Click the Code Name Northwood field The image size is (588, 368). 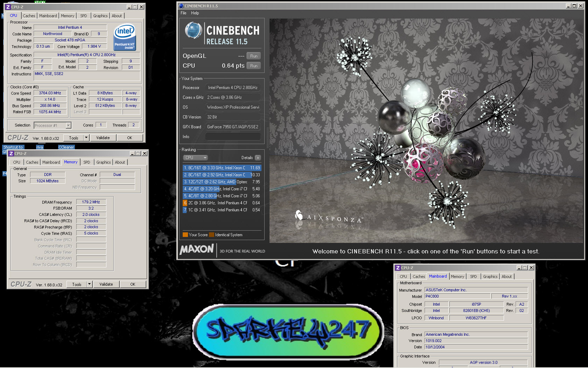click(x=52, y=34)
